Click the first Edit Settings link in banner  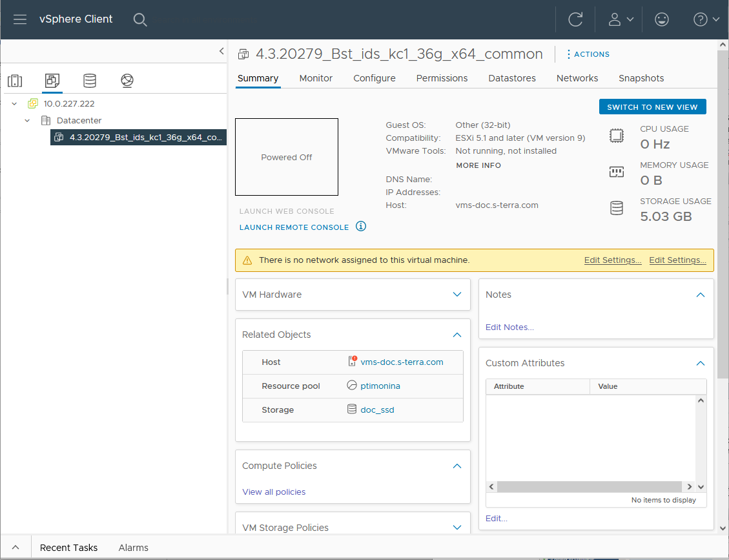pos(613,260)
